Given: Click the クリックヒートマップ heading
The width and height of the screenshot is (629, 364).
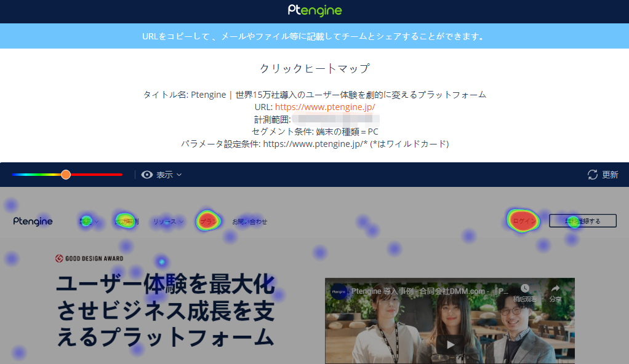Looking at the screenshot, I should click(x=315, y=68).
